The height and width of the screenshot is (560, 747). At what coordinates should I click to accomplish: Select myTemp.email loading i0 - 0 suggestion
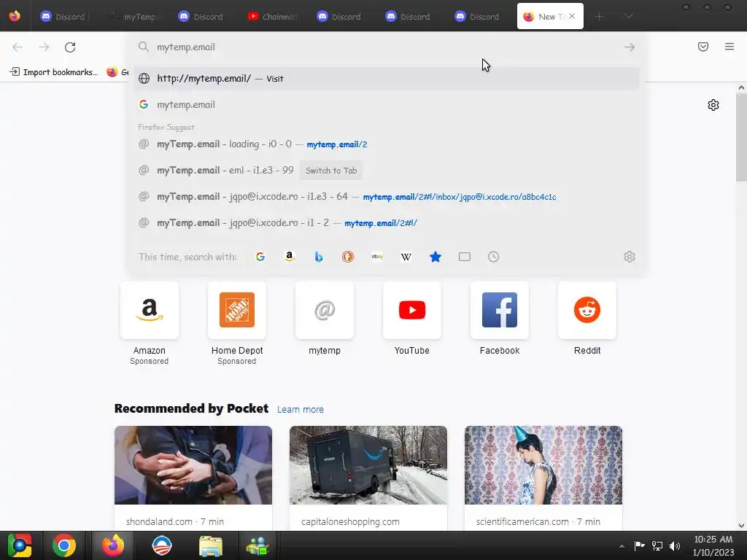[387, 144]
